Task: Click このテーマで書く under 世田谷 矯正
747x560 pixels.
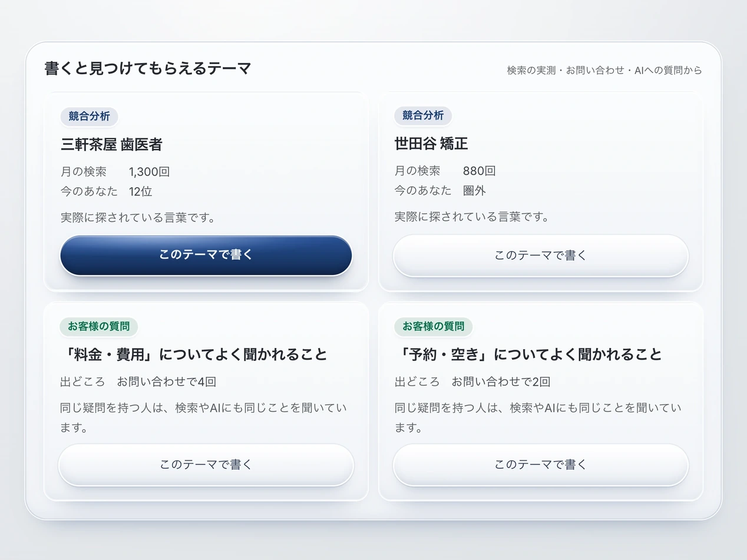Action: [x=541, y=256]
